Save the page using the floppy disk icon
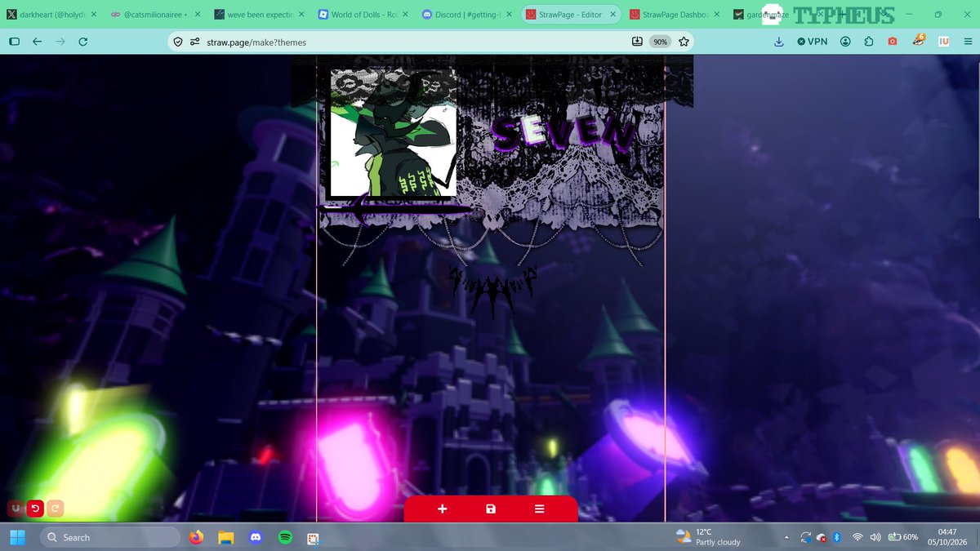Screen dimensions: 980x551 tap(491, 509)
